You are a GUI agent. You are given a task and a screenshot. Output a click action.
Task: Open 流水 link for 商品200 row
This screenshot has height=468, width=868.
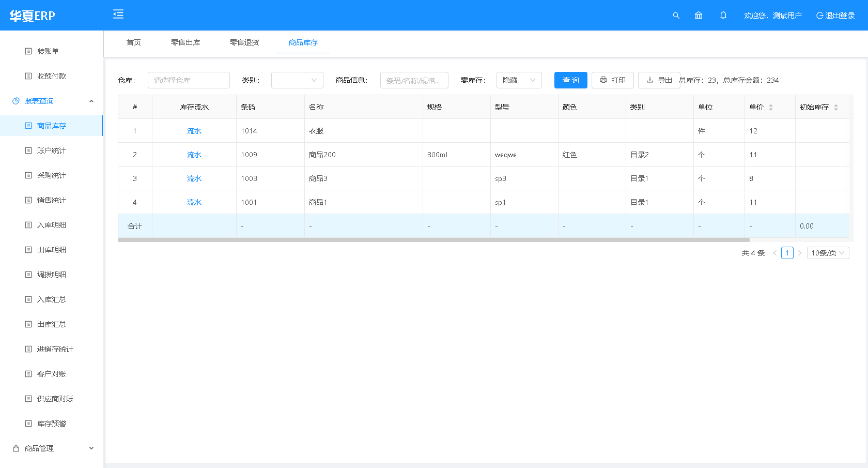(194, 155)
